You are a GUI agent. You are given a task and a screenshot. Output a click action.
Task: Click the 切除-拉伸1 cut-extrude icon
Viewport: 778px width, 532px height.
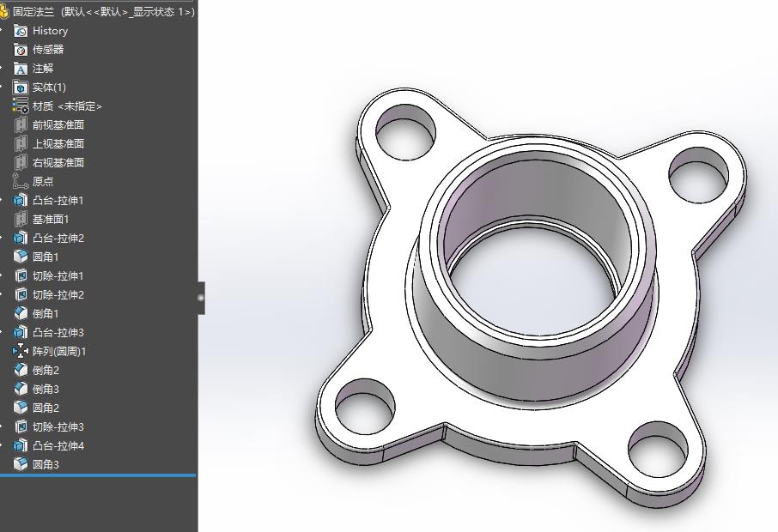21,275
